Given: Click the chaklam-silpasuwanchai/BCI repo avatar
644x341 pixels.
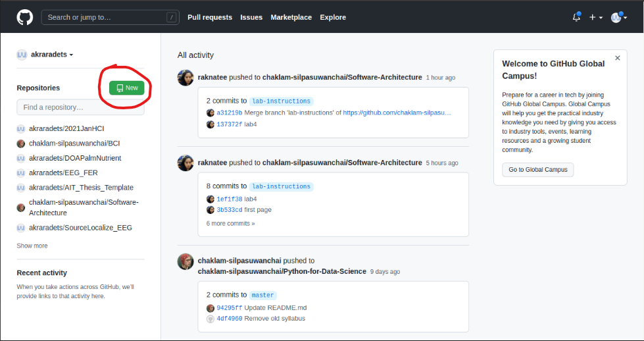Looking at the screenshot, I should click(21, 144).
